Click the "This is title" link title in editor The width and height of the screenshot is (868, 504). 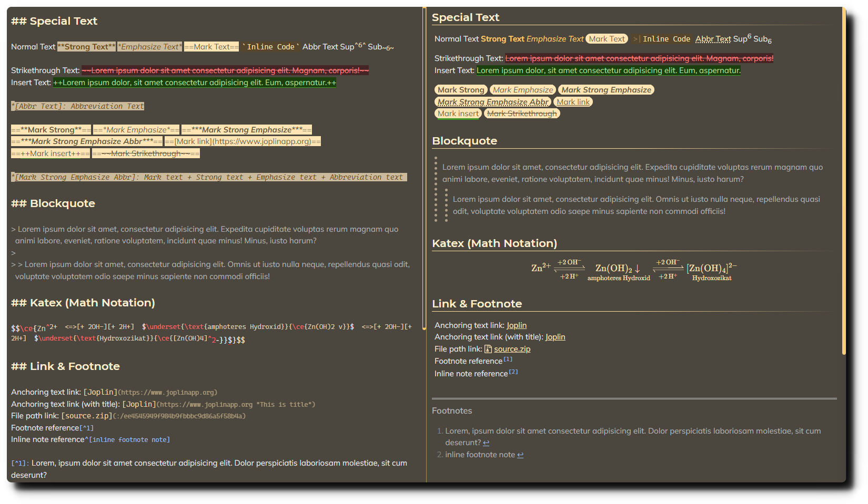[284, 405]
